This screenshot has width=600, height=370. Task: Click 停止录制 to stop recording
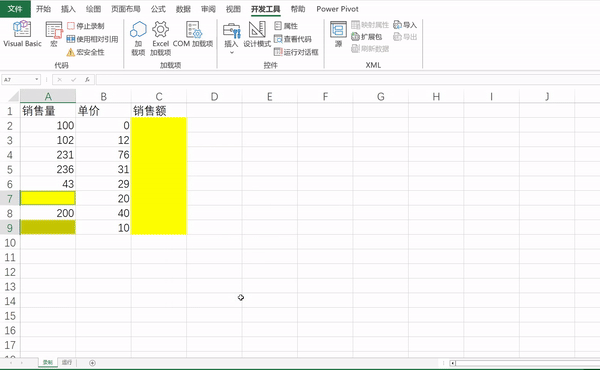coord(86,26)
